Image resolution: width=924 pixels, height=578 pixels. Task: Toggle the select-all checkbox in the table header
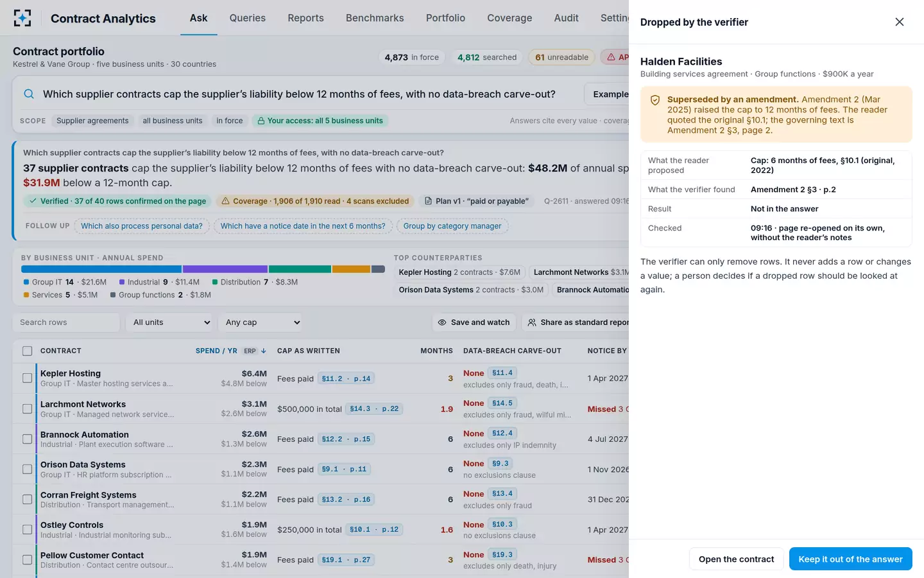pyautogui.click(x=27, y=351)
